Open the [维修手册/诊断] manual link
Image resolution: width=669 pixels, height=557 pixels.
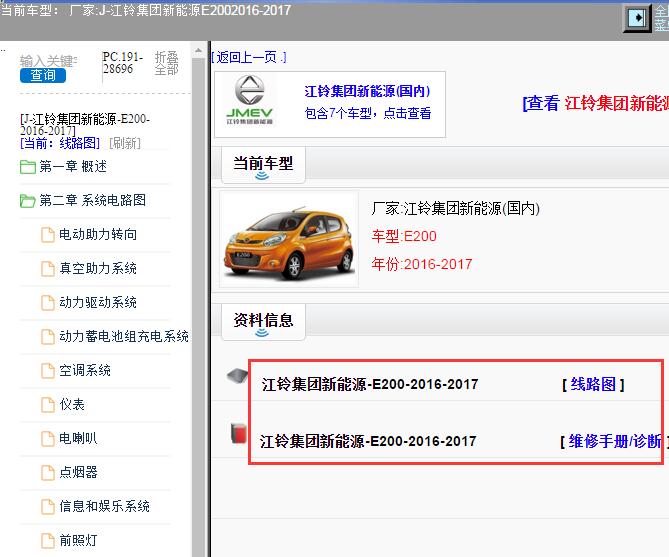pyautogui.click(x=614, y=441)
